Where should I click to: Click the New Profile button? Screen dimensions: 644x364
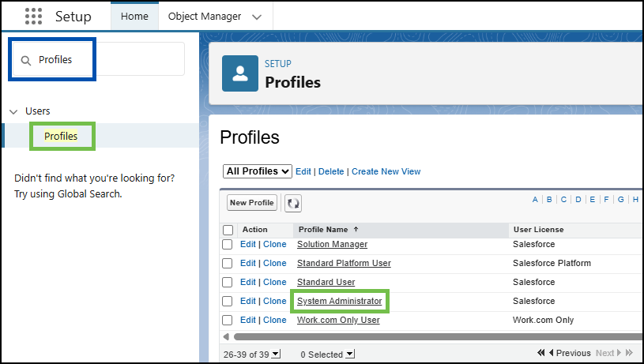click(x=252, y=203)
